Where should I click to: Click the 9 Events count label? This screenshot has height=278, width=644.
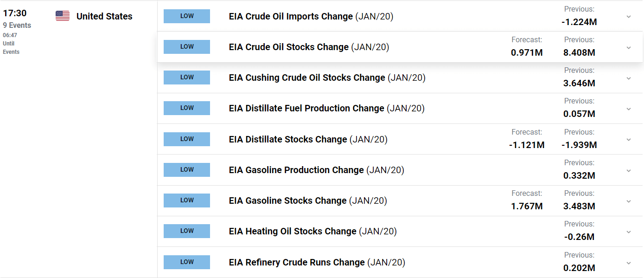pos(18,26)
